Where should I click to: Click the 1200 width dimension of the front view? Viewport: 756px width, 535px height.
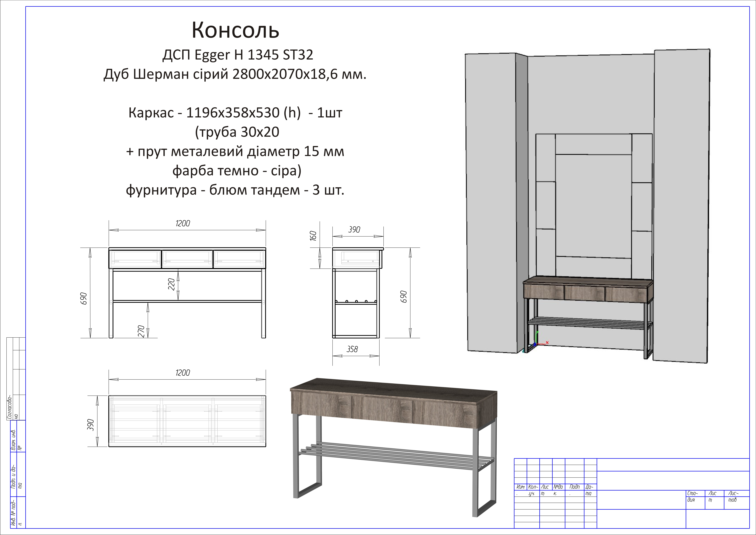click(x=183, y=223)
